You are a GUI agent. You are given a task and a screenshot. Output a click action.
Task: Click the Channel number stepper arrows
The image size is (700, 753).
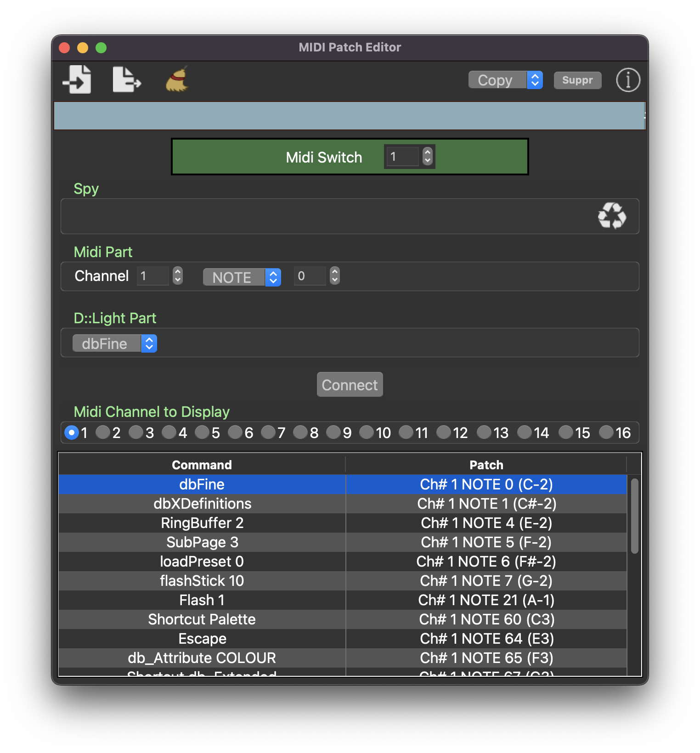[x=178, y=276]
